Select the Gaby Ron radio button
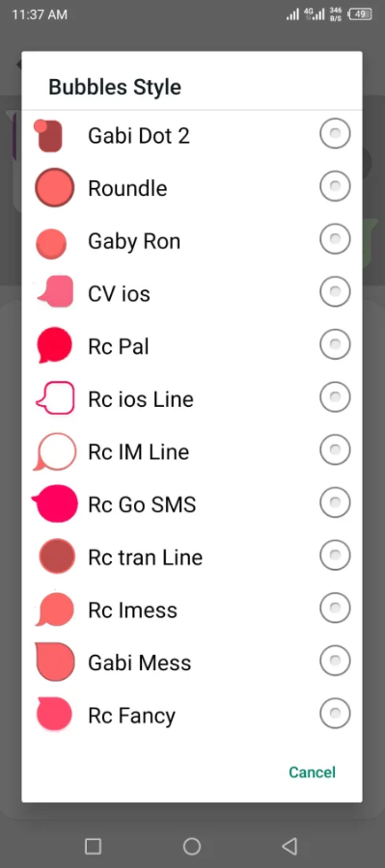This screenshot has width=385, height=868. 335,239
